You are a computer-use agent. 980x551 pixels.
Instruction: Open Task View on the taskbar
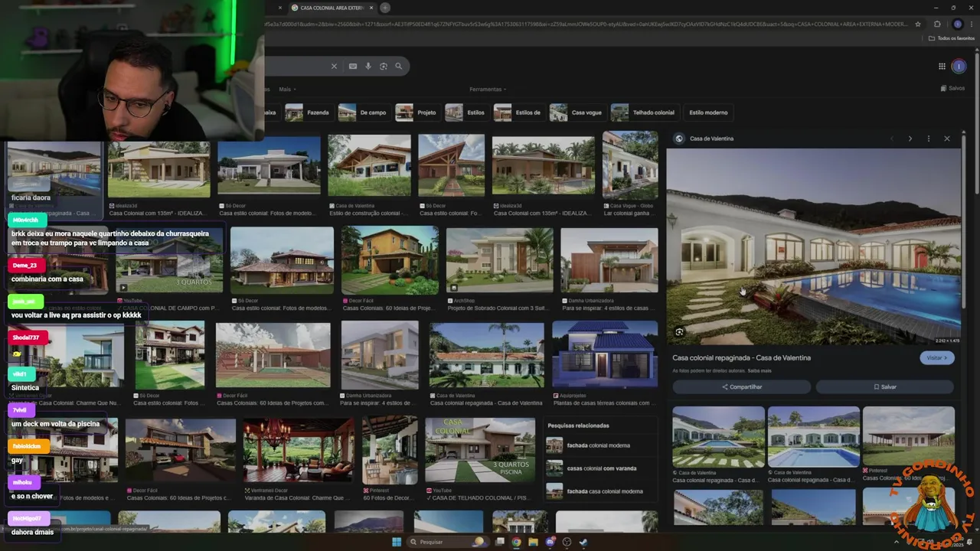pyautogui.click(x=500, y=542)
